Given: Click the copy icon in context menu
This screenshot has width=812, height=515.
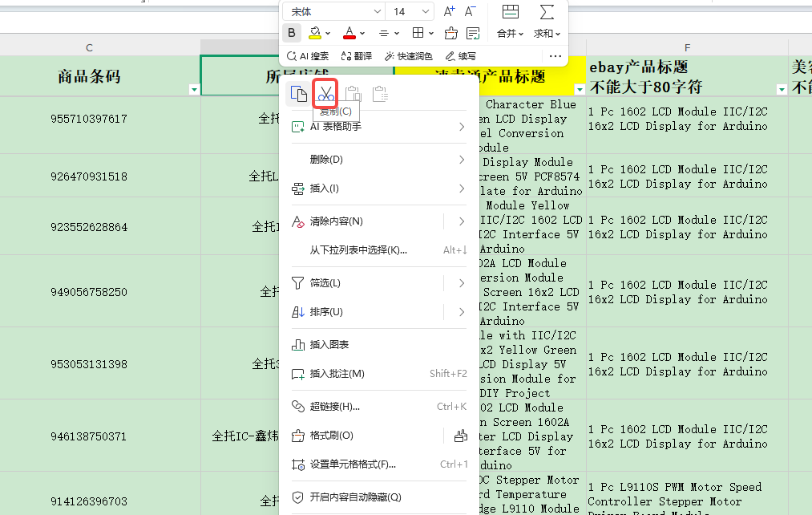Looking at the screenshot, I should click(x=299, y=94).
